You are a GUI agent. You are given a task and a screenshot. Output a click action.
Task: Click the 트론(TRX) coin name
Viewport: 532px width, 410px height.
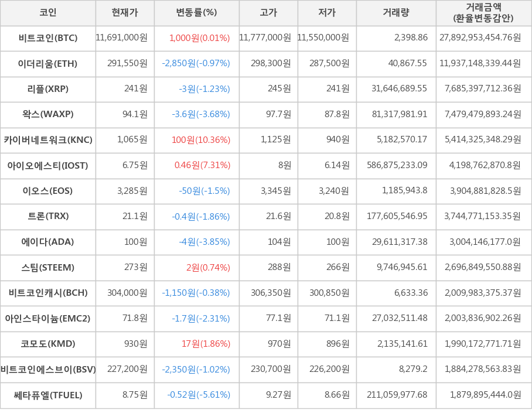[x=48, y=216]
